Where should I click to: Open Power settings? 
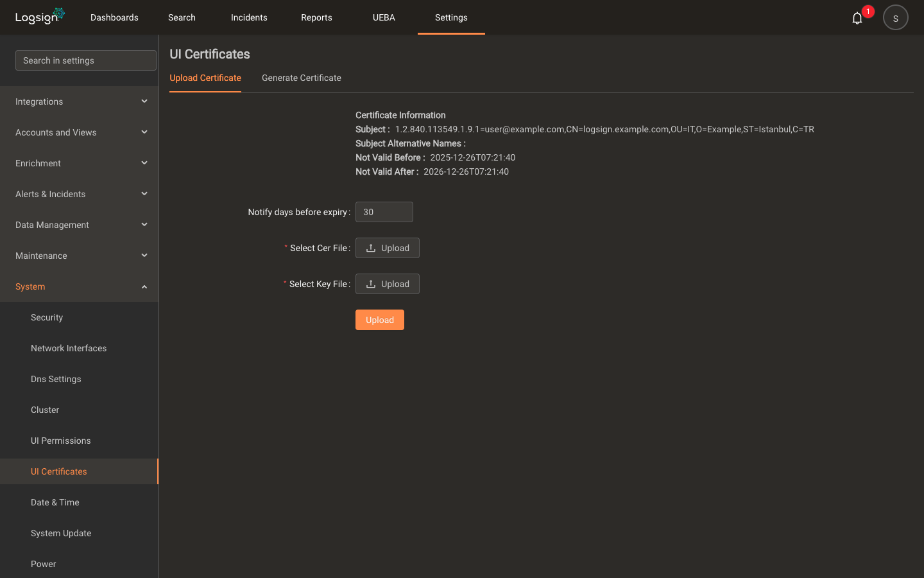tap(80, 564)
